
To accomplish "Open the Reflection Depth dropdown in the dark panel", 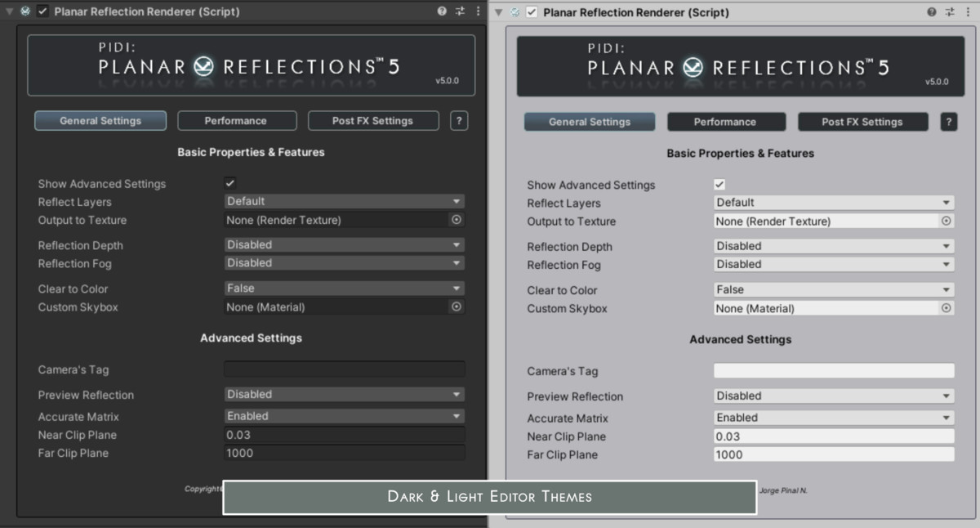I will pos(345,244).
